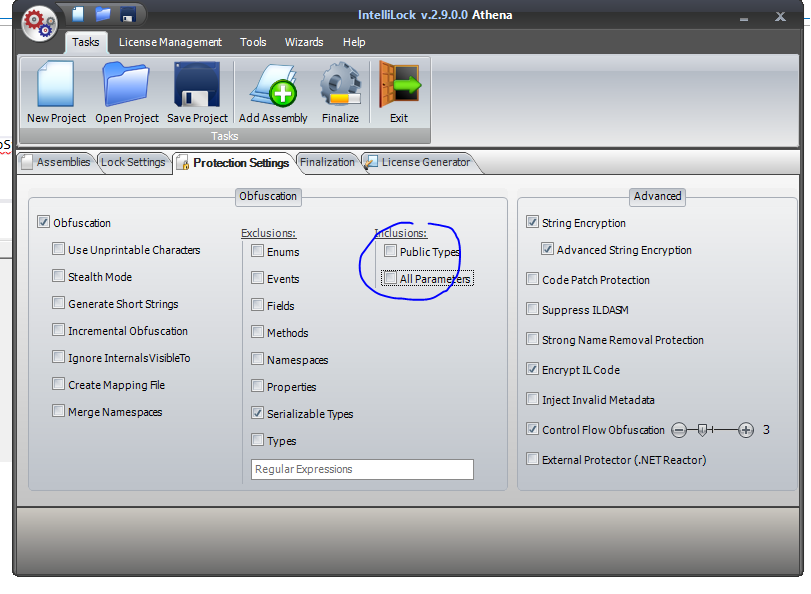This screenshot has width=811, height=594.
Task: Check the Types exclusion
Action: [257, 440]
